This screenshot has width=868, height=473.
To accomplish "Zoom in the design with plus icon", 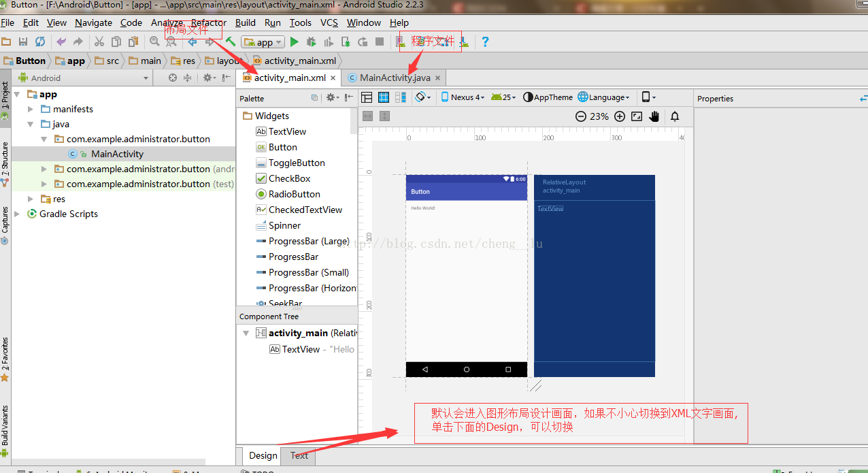I will coord(619,116).
